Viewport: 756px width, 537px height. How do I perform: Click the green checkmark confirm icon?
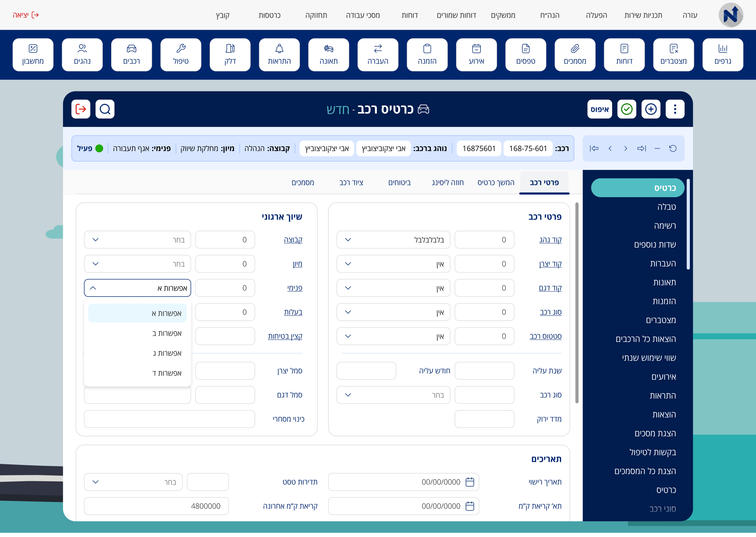pyautogui.click(x=626, y=109)
